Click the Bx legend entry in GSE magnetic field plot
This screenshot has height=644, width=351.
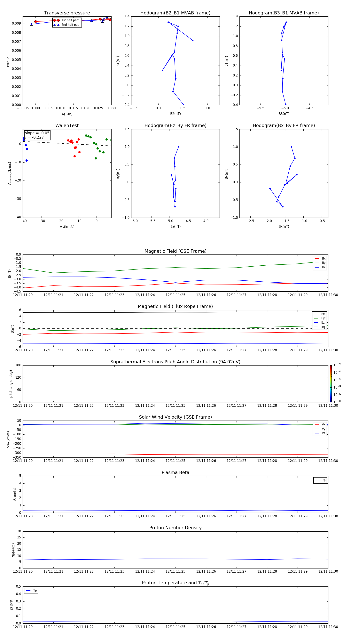(320, 259)
